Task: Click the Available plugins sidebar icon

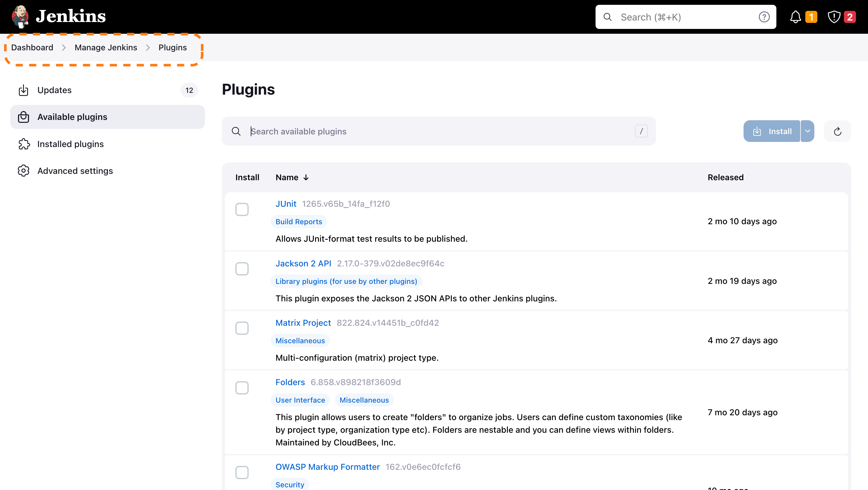Action: pyautogui.click(x=23, y=117)
